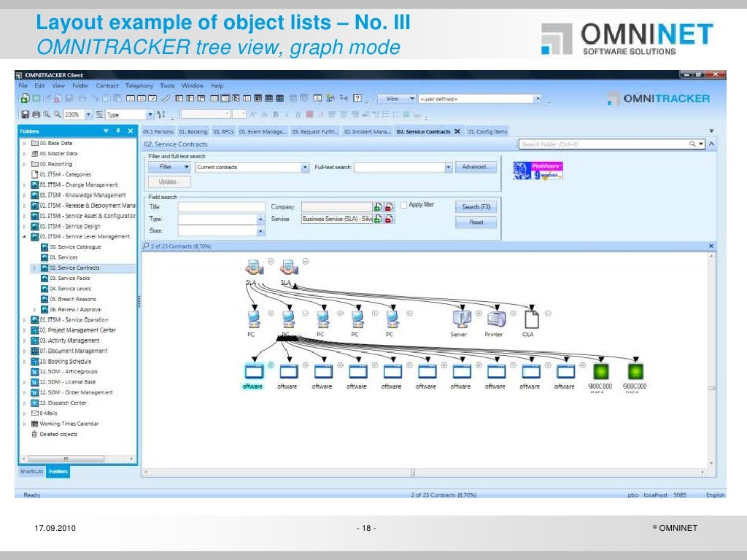Select the highlighted Software node in graph
Screen dimensions: 747x560
click(x=253, y=371)
